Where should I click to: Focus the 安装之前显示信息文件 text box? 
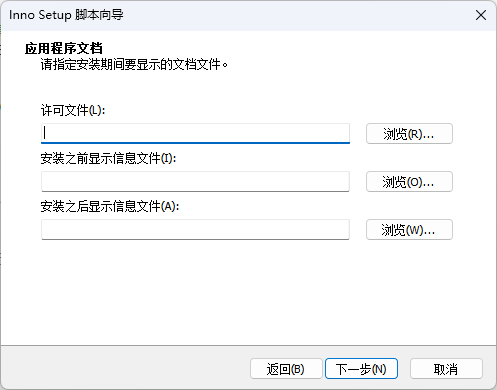tap(195, 181)
